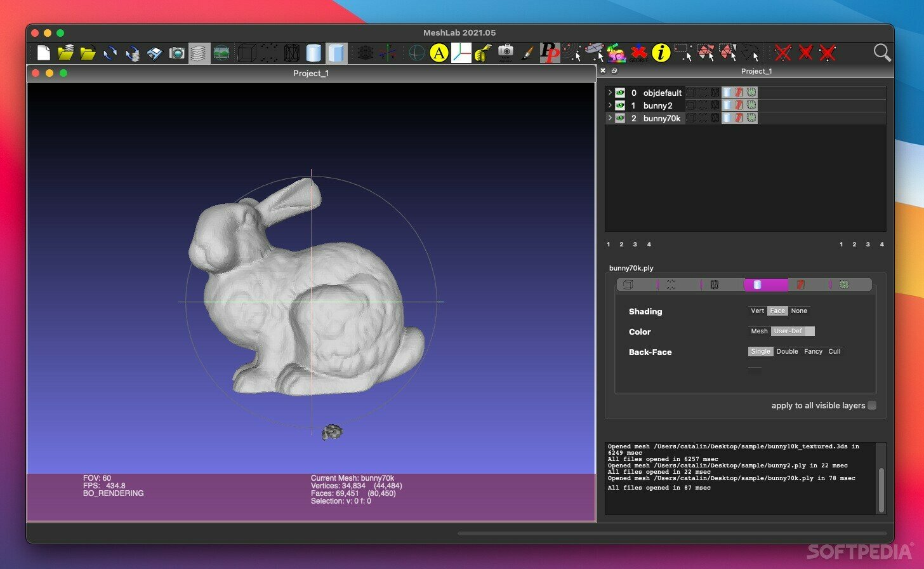924x569 pixels.
Task: Enable apply to all visible layers checkbox
Action: click(872, 405)
